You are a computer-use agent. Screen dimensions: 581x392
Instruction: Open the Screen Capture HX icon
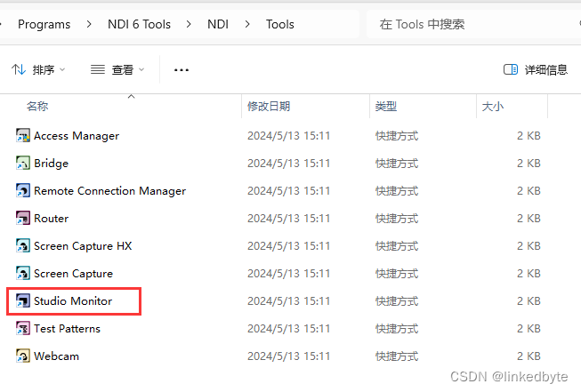point(23,246)
